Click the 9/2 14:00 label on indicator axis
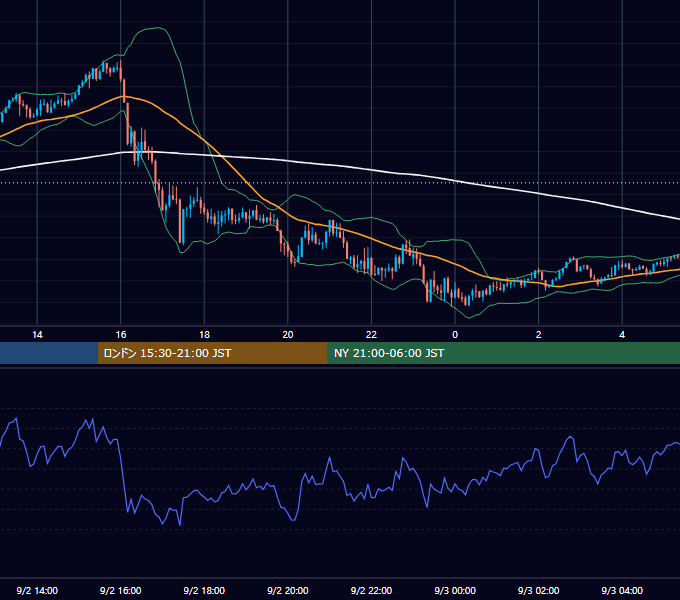This screenshot has height=600, width=680. (x=37, y=590)
